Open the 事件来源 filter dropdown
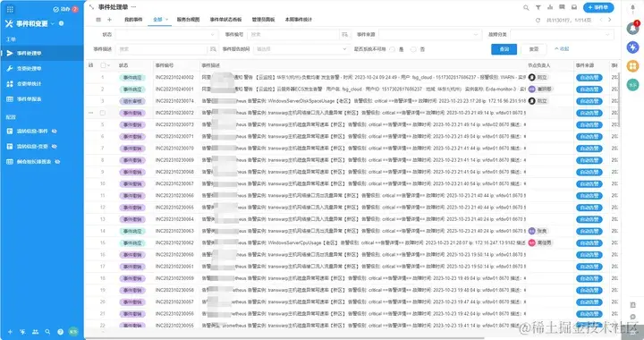Image resolution: width=644 pixels, height=340 pixels. (430, 35)
